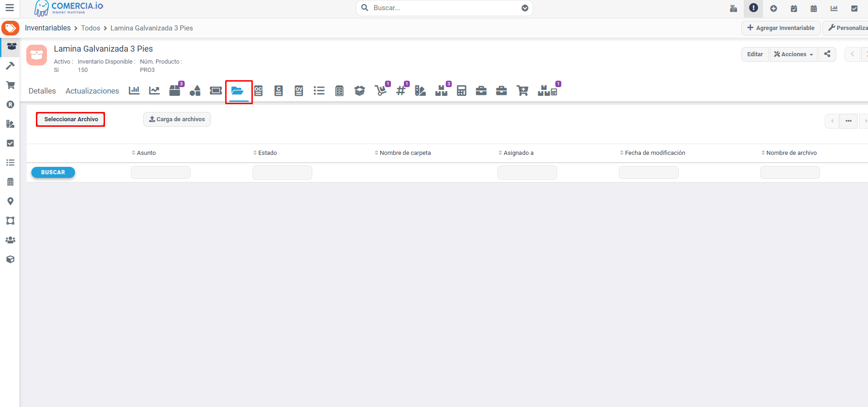Viewport: 868px width, 407px height.
Task: Open the cart-plus icon tab
Action: [x=522, y=91]
